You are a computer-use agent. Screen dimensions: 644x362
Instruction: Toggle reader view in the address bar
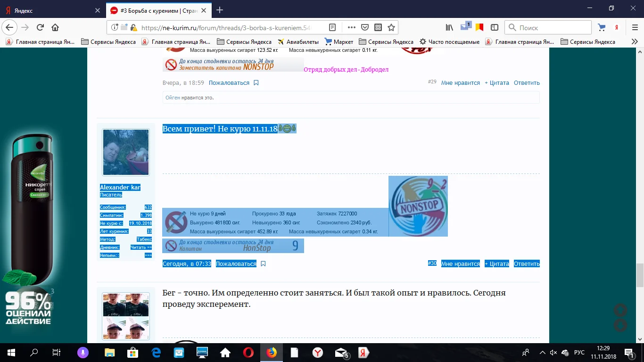click(x=332, y=27)
